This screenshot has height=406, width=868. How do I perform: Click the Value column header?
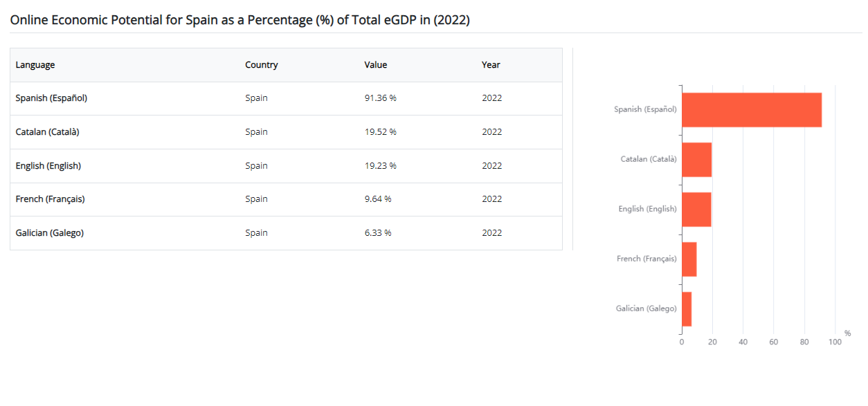click(x=376, y=65)
